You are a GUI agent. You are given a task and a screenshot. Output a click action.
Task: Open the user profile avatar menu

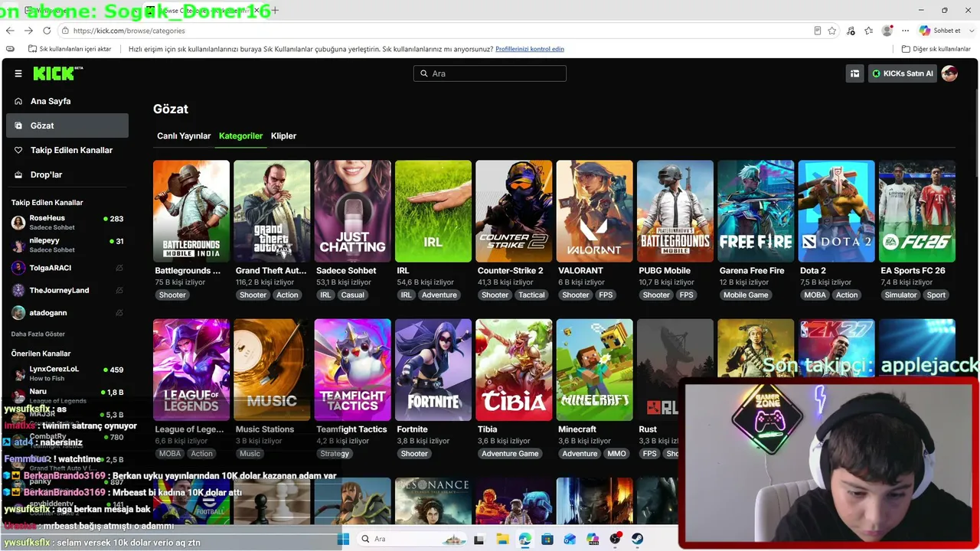(949, 73)
